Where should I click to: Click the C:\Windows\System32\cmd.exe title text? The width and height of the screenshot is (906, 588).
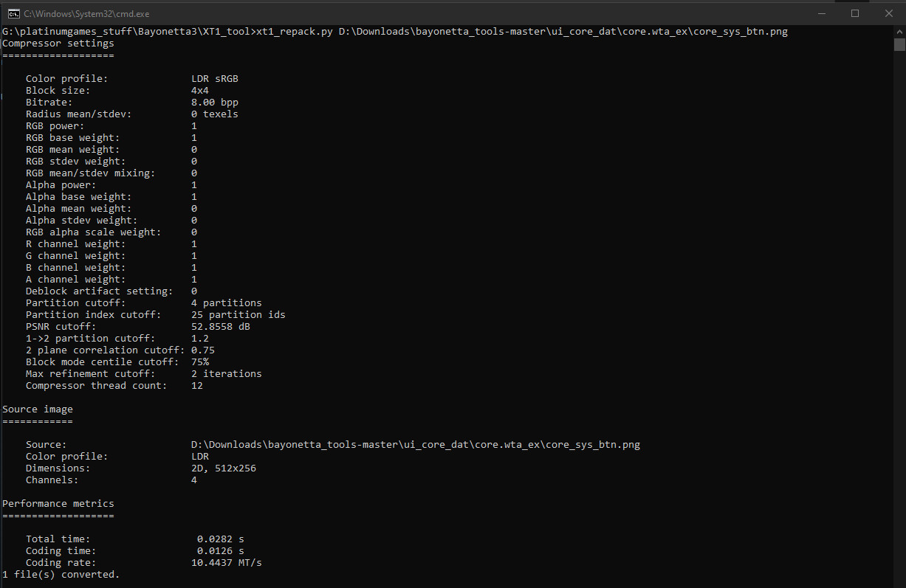pos(86,13)
